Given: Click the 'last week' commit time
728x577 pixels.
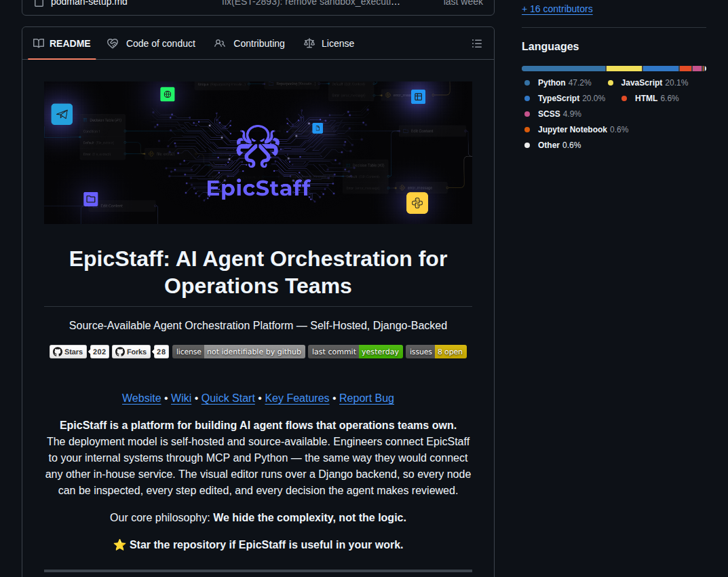Looking at the screenshot, I should 463,3.
